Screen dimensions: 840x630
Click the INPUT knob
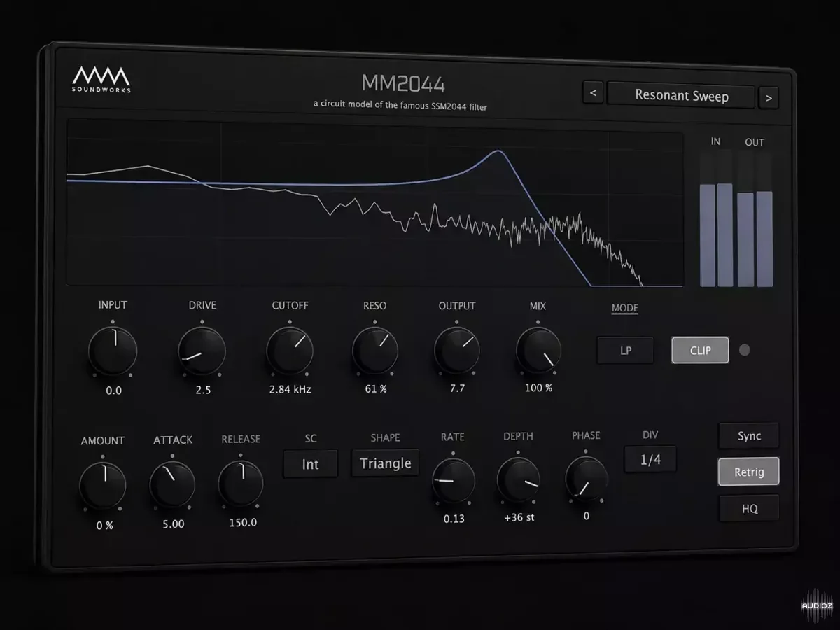[113, 351]
